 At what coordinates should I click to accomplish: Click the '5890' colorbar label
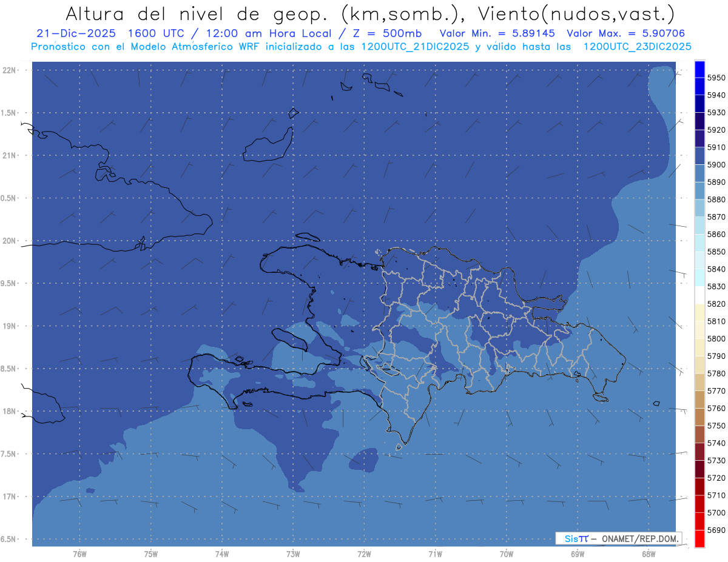click(x=716, y=182)
